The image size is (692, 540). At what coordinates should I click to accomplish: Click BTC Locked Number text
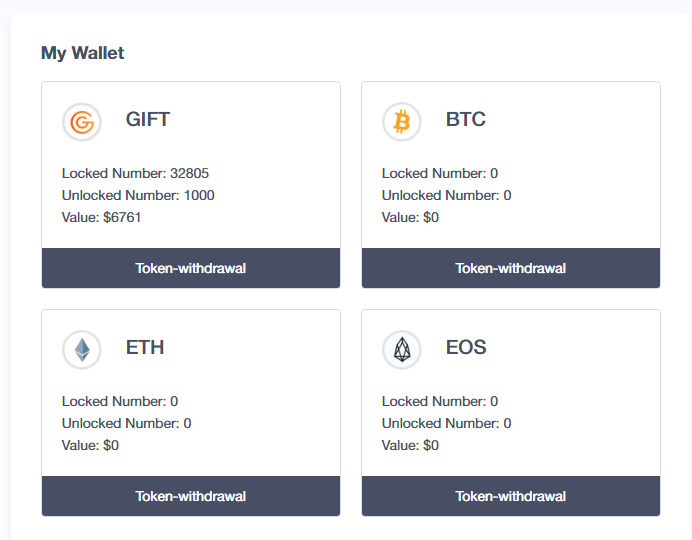click(440, 173)
